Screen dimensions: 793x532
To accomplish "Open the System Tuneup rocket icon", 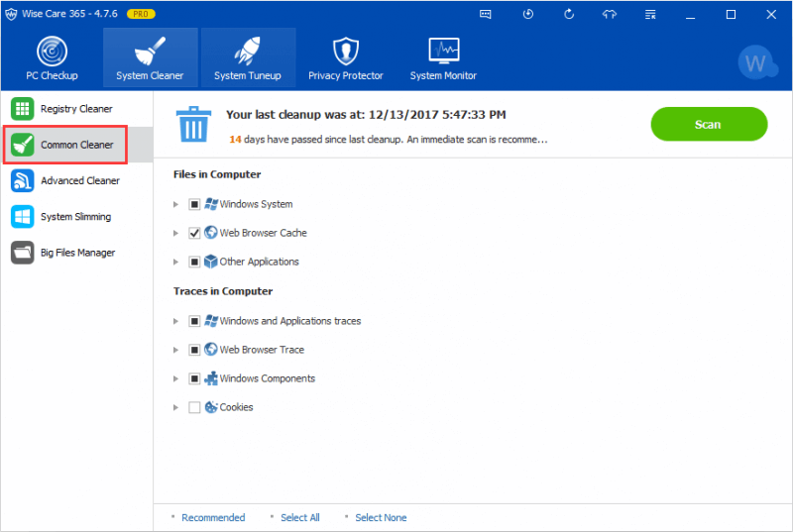I will coord(248,52).
